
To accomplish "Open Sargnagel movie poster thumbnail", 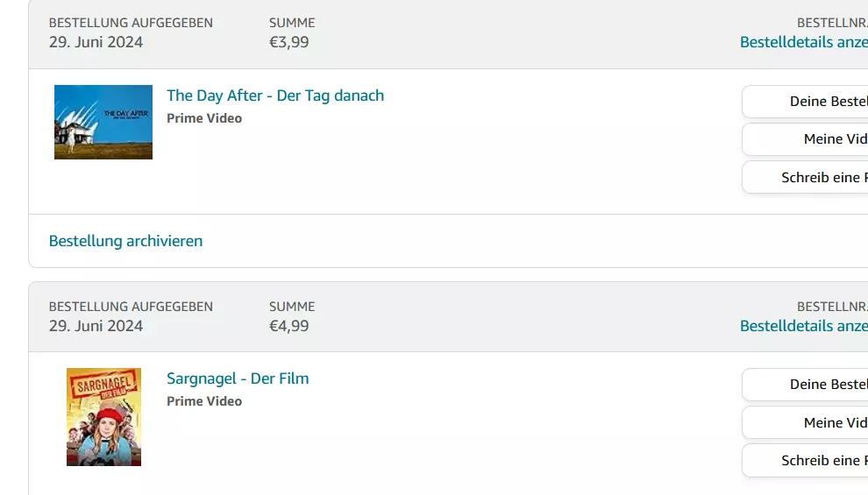I will point(103,417).
